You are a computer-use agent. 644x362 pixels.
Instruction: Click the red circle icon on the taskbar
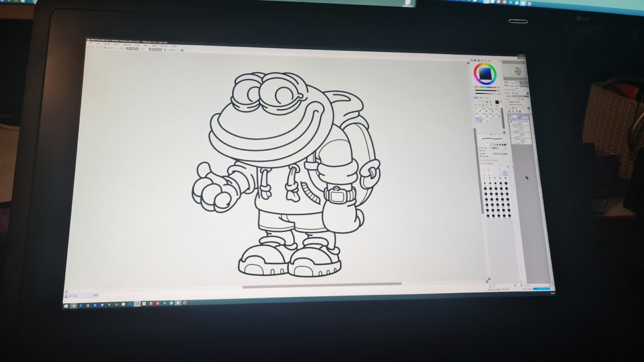coord(185,302)
